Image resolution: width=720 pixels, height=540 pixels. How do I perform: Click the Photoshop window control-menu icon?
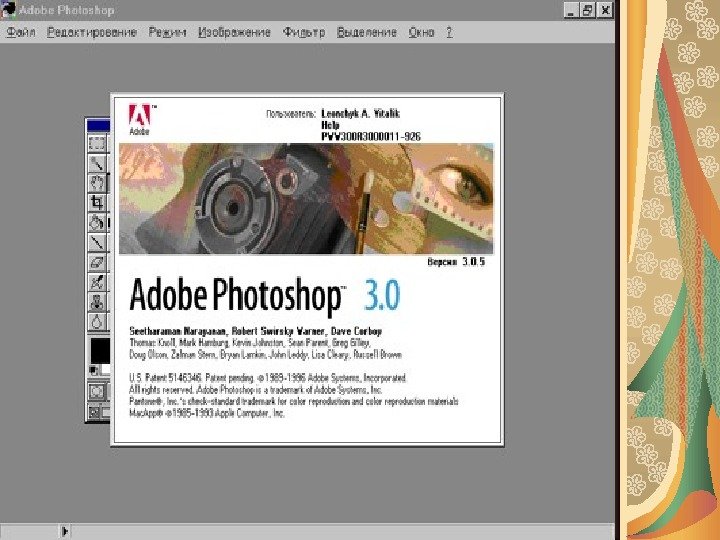pos(8,10)
